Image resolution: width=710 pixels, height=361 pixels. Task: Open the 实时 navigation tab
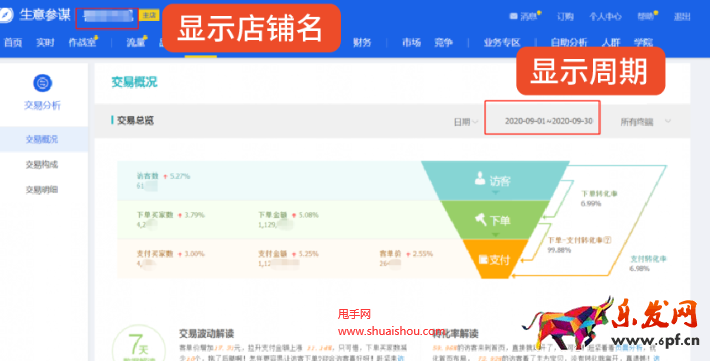click(x=45, y=43)
